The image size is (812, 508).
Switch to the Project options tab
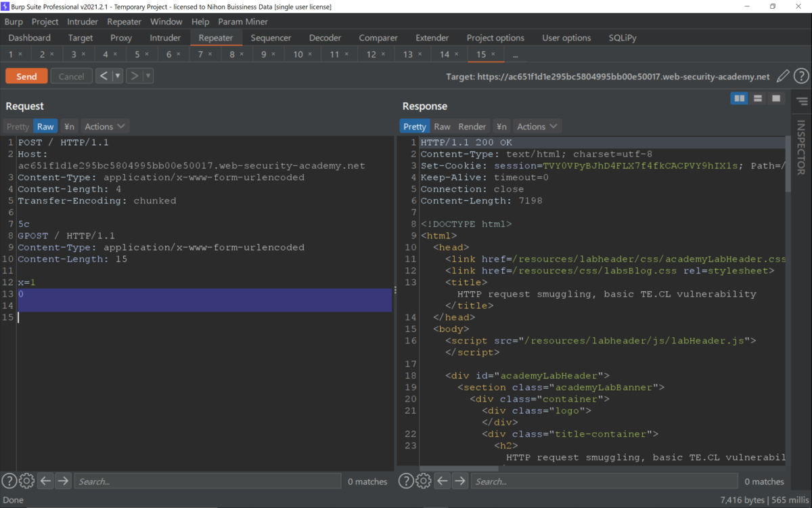click(495, 38)
